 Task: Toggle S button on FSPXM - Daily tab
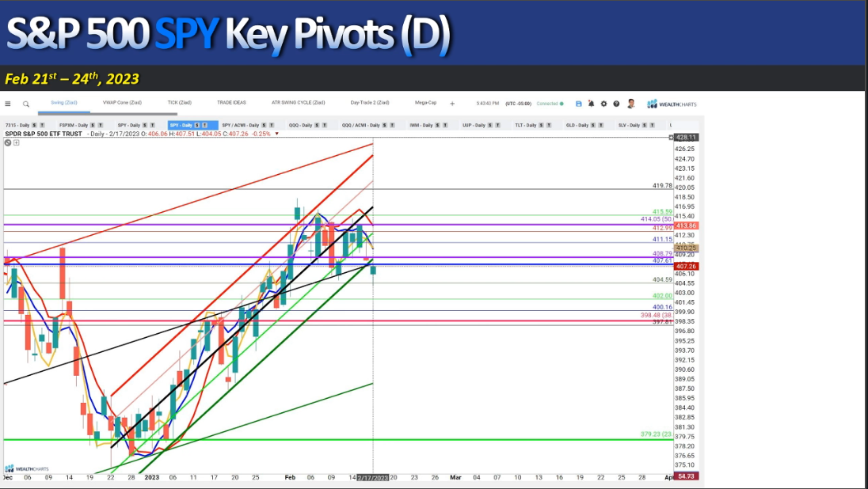click(93, 126)
